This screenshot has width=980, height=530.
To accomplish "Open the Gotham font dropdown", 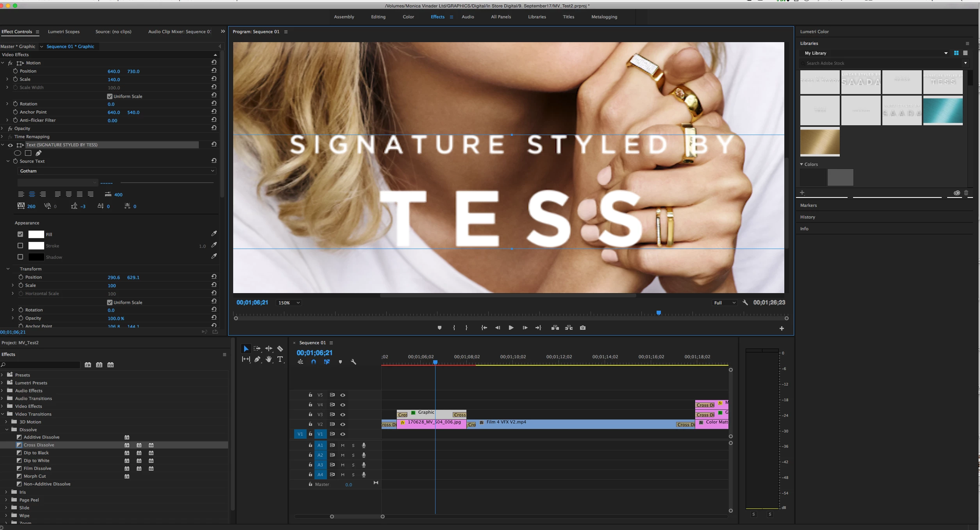I will 116,171.
